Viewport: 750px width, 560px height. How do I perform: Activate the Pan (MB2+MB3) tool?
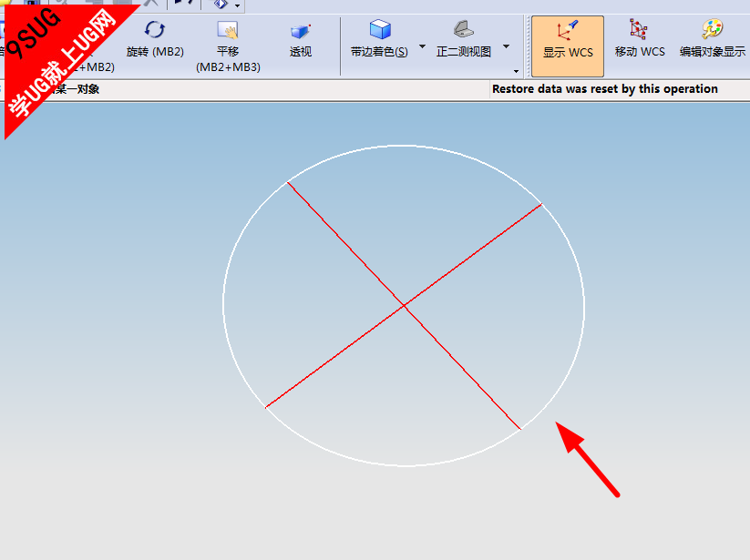(228, 46)
